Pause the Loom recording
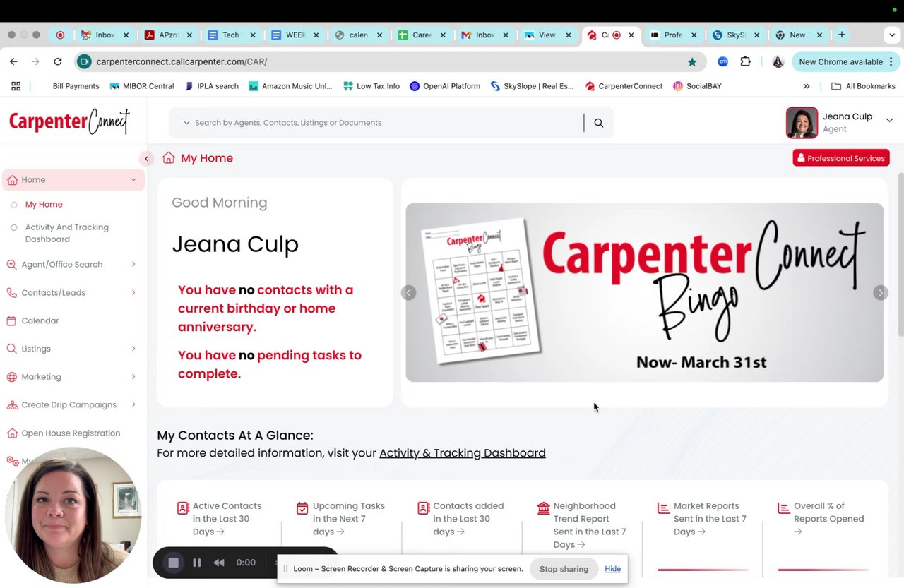Viewport: 904px width, 588px height. (197, 563)
